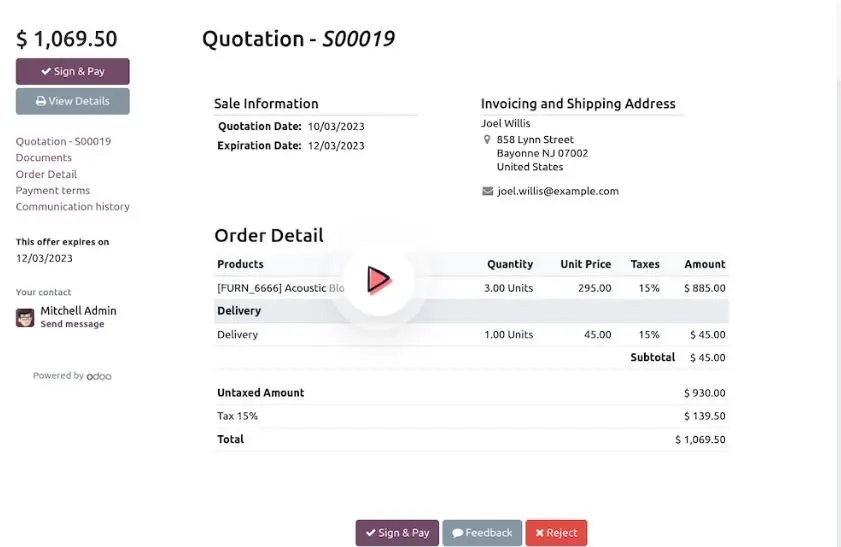Screen dimensions: 841x547
Task: Click joel.willis@example.com email address
Action: coord(557,191)
